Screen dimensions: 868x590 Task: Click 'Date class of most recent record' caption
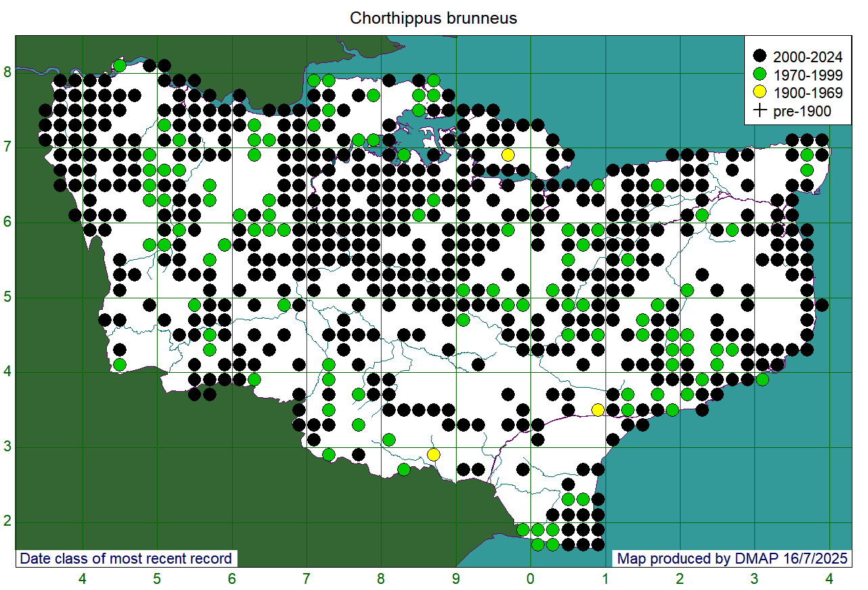click(x=126, y=559)
